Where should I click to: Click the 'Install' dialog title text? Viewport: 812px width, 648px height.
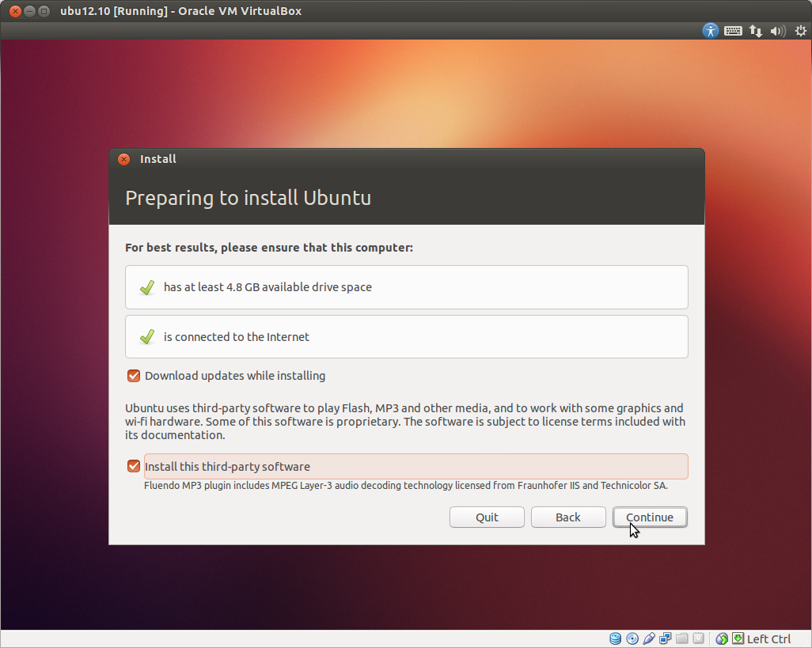click(158, 159)
